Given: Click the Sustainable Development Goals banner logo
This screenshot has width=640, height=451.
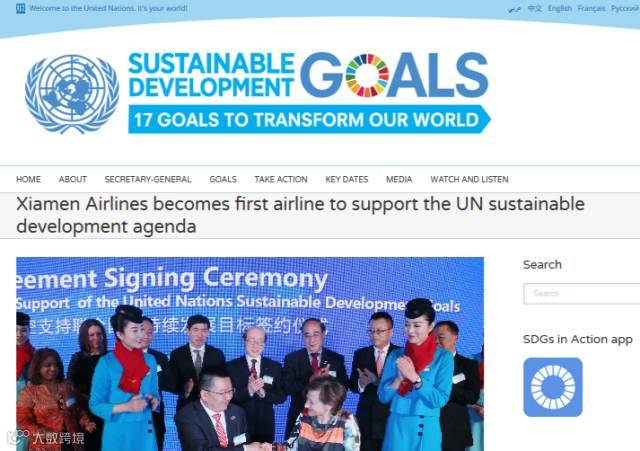Looking at the screenshot, I should click(x=309, y=93).
